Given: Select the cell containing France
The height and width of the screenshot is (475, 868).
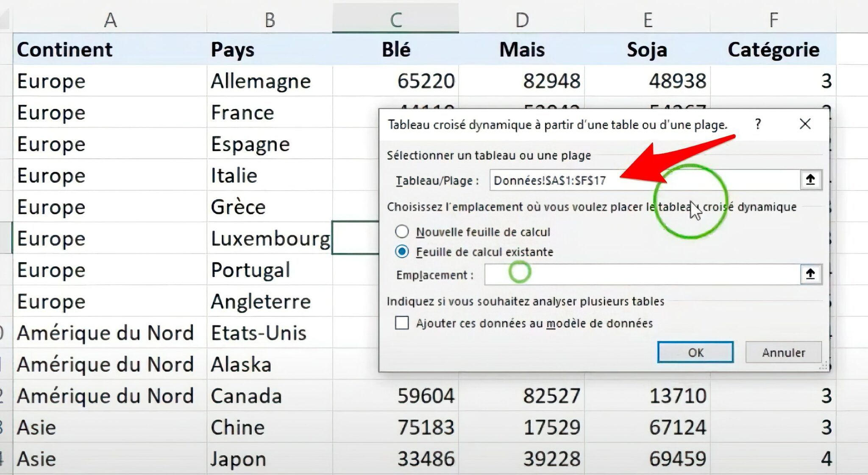Looking at the screenshot, I should 242,112.
